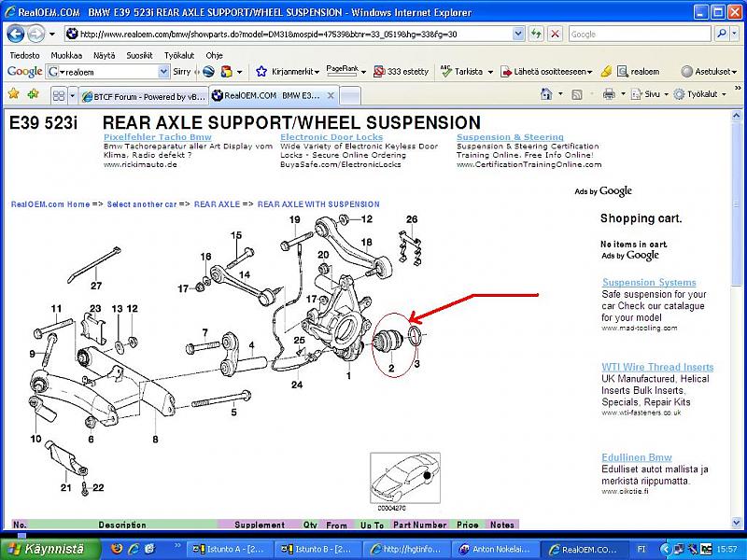
Task: Click the Stop loading red X icon
Action: coord(555,34)
